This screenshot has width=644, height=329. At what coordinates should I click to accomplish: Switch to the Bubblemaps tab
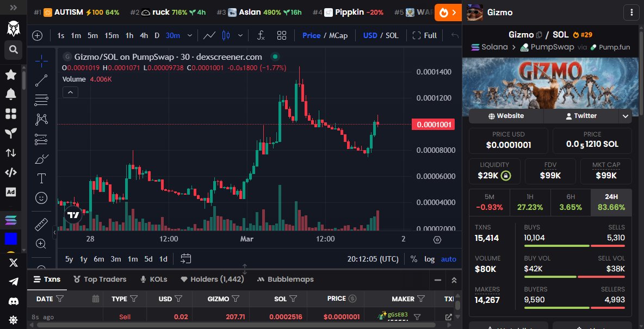(285, 280)
